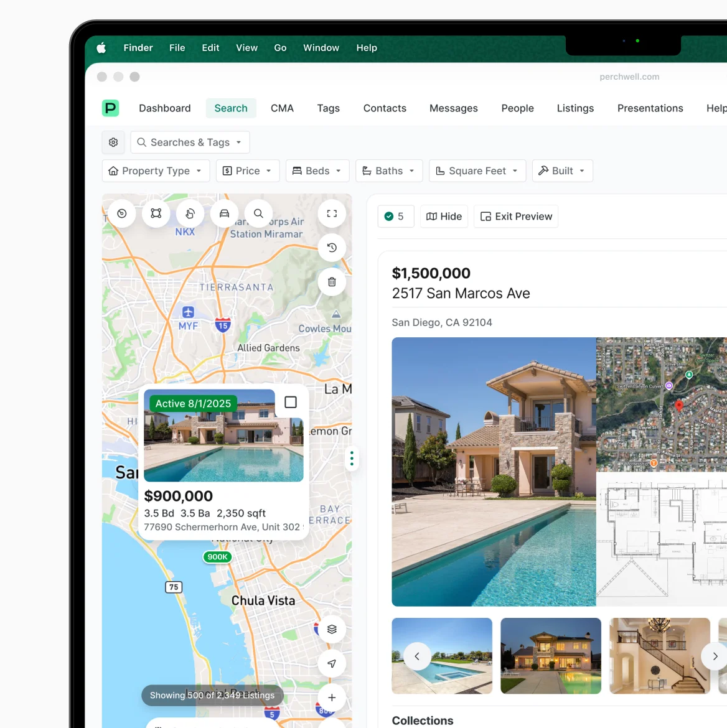The width and height of the screenshot is (727, 728).
Task: Click the locate me arrow icon
Action: [x=332, y=663]
